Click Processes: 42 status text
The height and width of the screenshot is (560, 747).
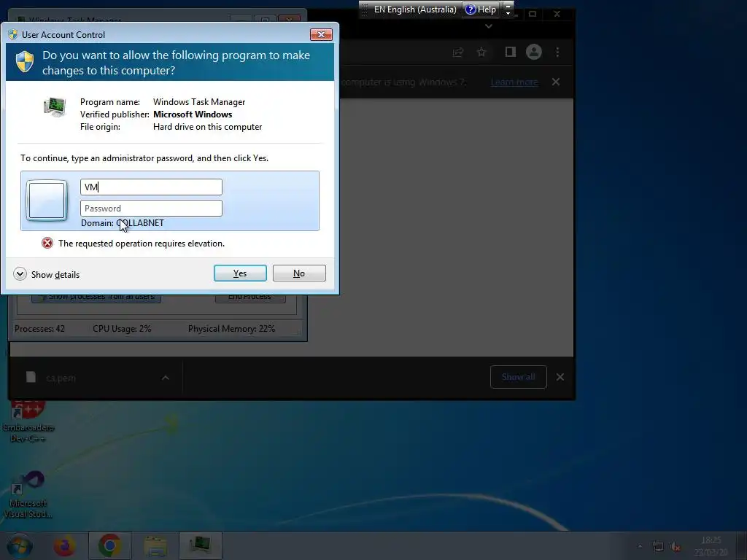(39, 329)
